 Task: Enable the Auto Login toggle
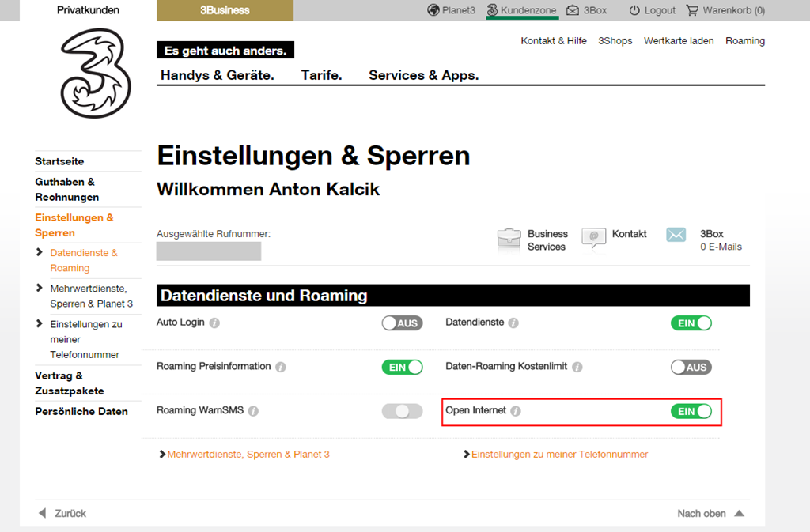402,323
